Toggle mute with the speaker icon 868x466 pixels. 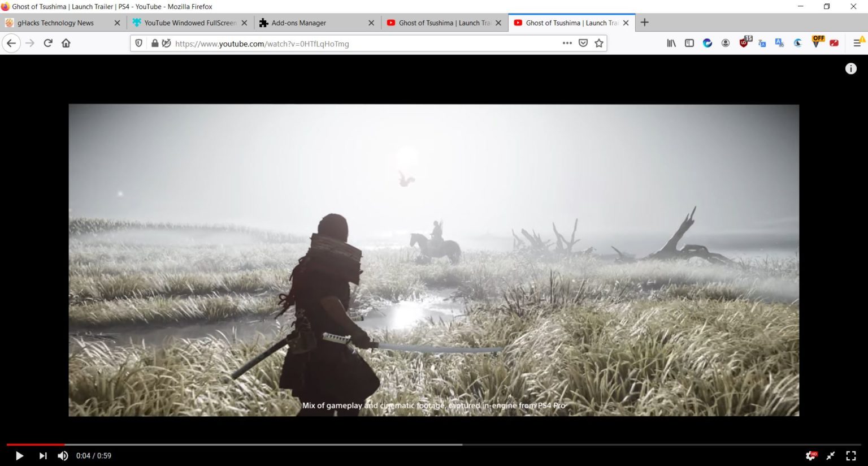[x=63, y=455]
